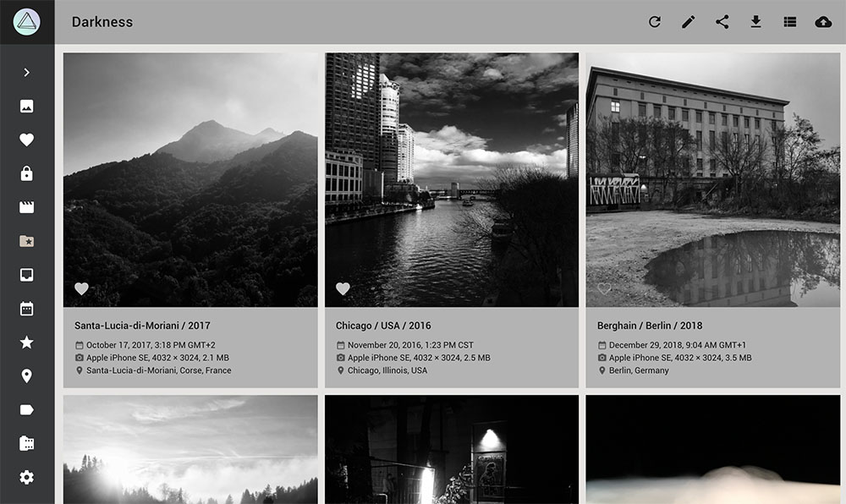Open the star icon in sidebar
Viewport: 846px width, 504px height.
[26, 342]
